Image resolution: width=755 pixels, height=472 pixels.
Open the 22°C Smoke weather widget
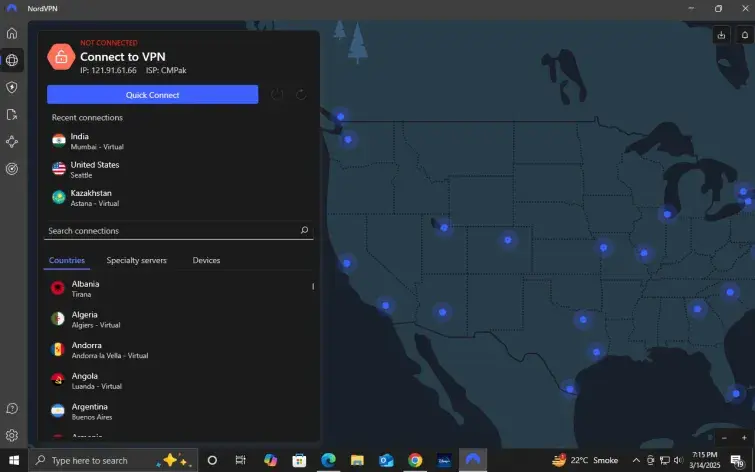585,460
